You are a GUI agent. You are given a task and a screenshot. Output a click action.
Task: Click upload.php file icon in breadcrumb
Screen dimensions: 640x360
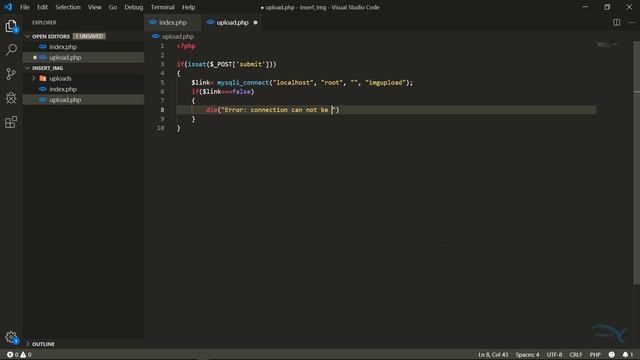[156, 36]
